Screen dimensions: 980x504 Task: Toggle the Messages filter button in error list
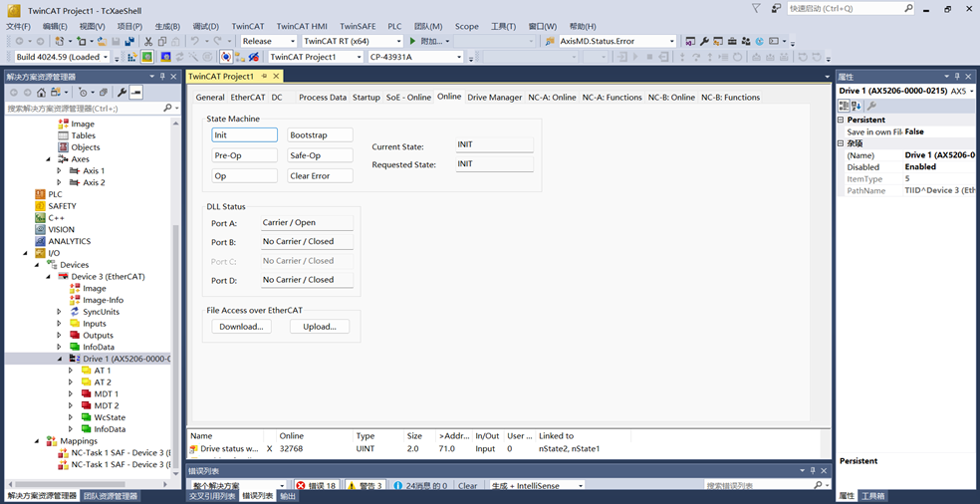[x=420, y=486]
